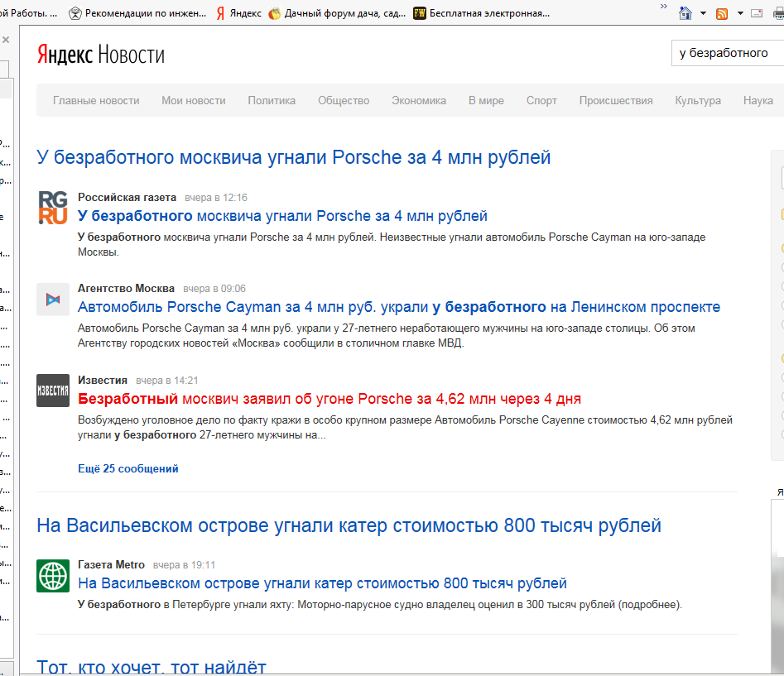Open red Известия headline about Porsche theft

329,398
